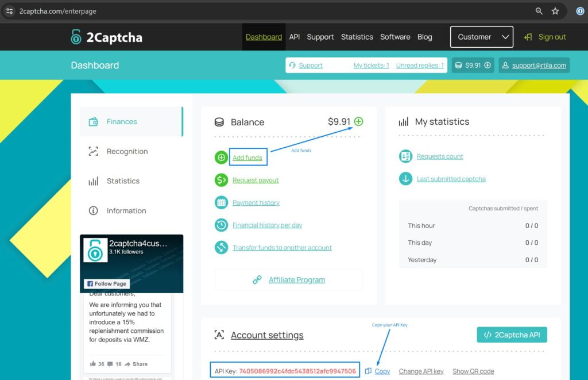Click the green plus icon beside $9.91 balance
The height and width of the screenshot is (380, 588).
click(358, 121)
